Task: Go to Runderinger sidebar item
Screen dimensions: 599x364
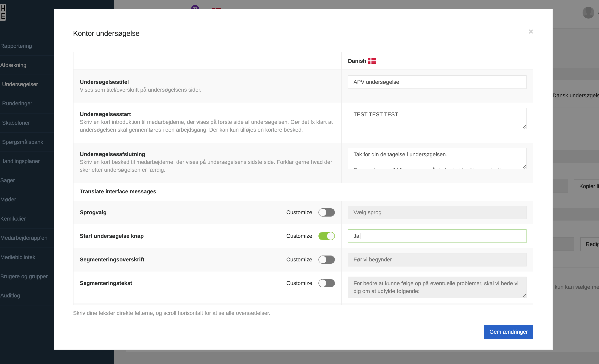Action: click(17, 104)
